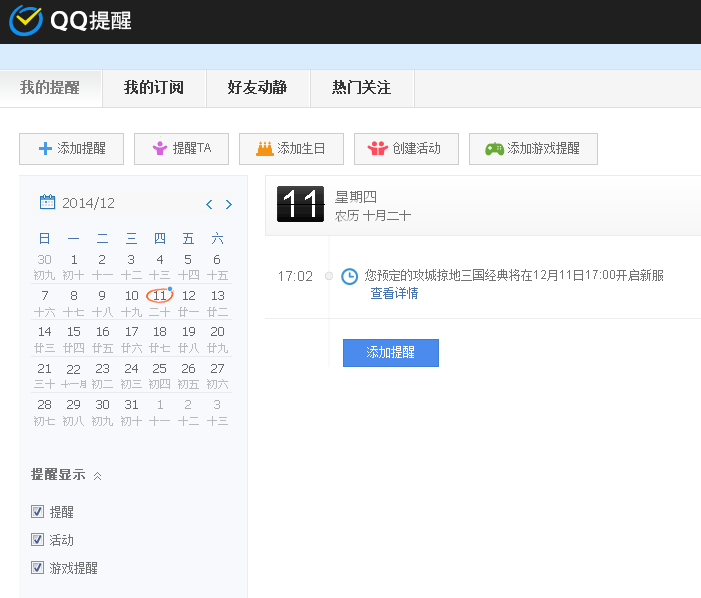
Task: Click the blue plus 添加提醒 icon
Action: (x=45, y=148)
